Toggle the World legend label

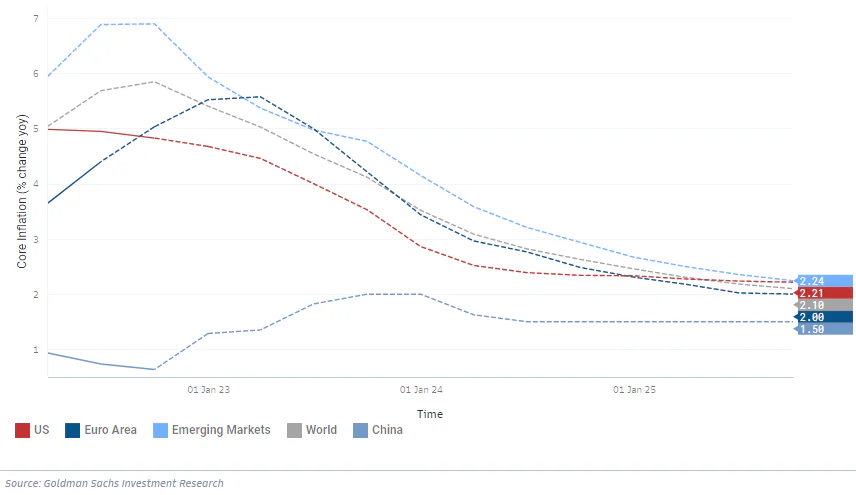pyautogui.click(x=322, y=430)
